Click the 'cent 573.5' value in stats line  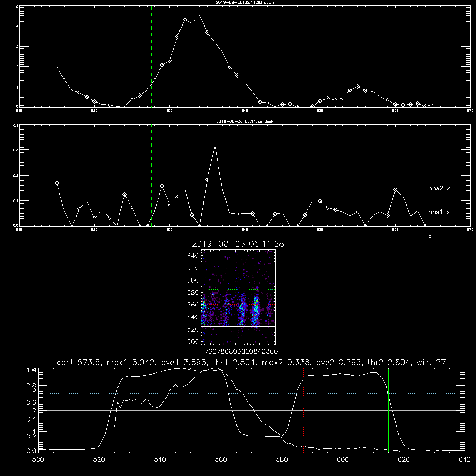80,362
